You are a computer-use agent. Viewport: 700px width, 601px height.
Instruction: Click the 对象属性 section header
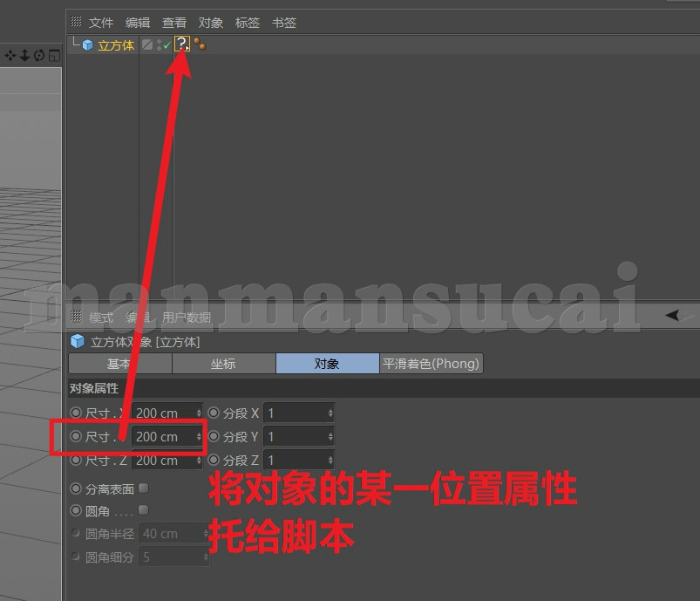[383, 388]
